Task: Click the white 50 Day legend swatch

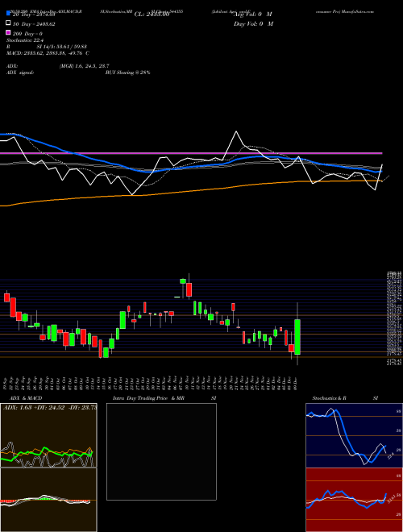Action: (x=8, y=23)
